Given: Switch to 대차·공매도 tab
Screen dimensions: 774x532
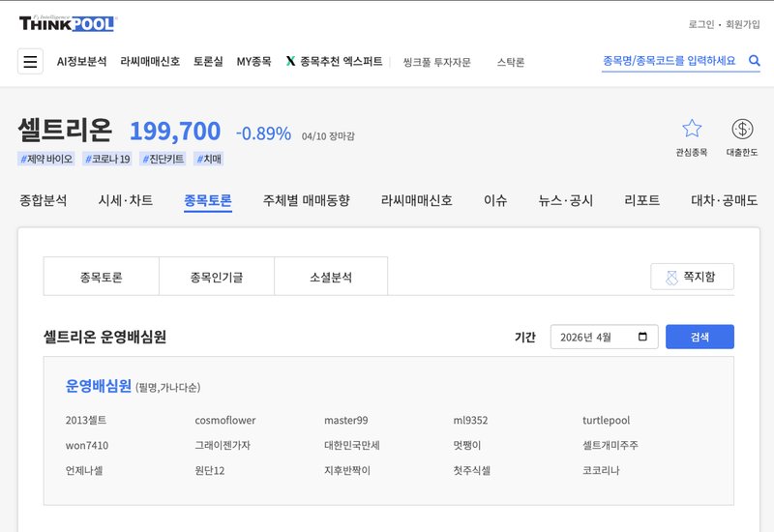Looking at the screenshot, I should [724, 200].
